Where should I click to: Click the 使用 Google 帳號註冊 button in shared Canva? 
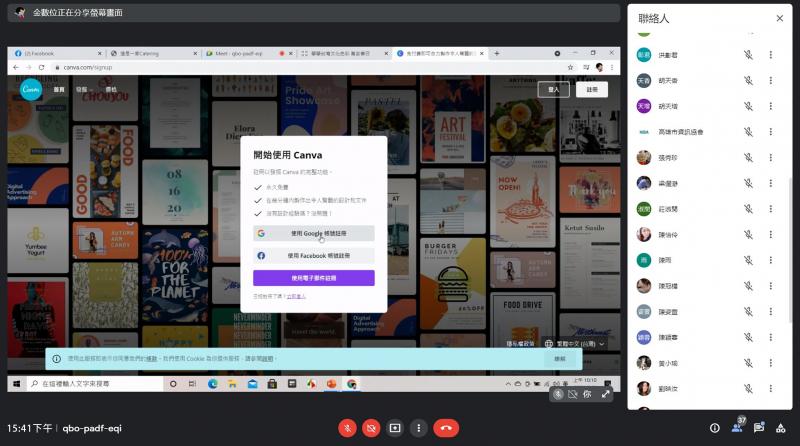tap(314, 233)
